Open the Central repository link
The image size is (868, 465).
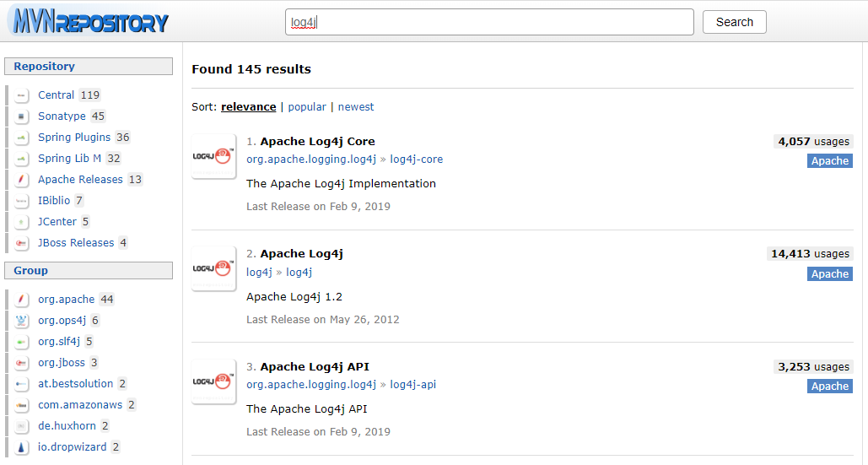point(56,95)
